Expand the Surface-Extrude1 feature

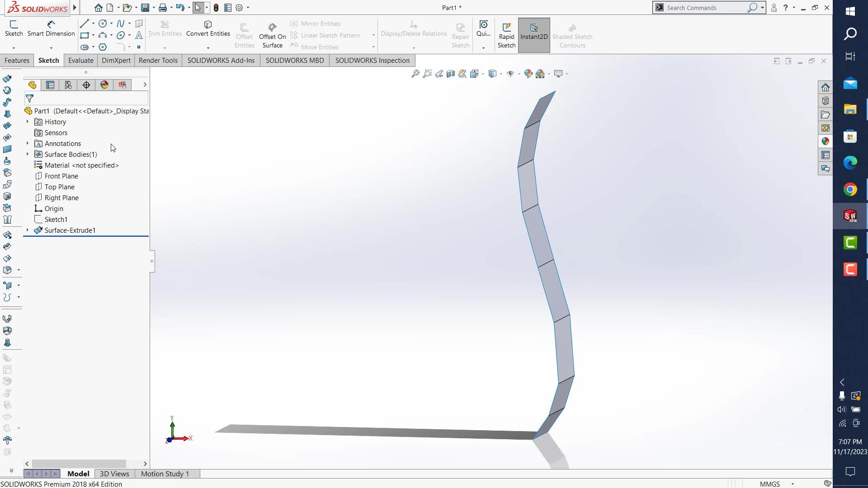[x=28, y=230]
